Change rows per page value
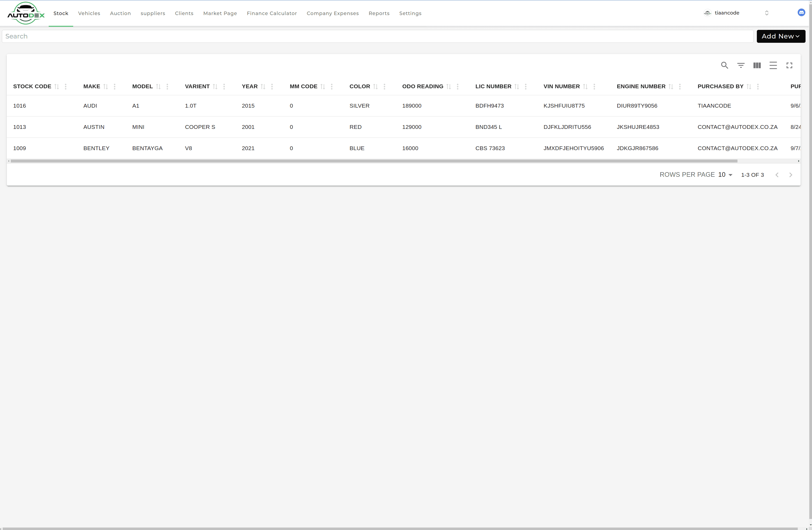 pyautogui.click(x=725, y=175)
